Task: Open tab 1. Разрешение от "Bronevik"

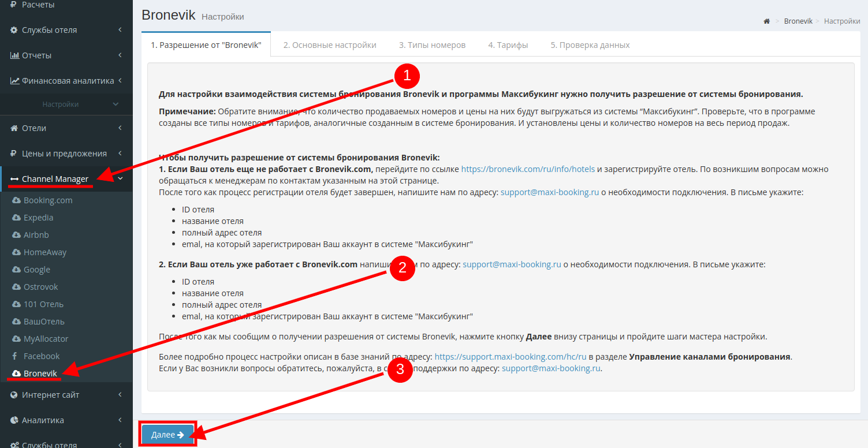Action: pos(206,44)
